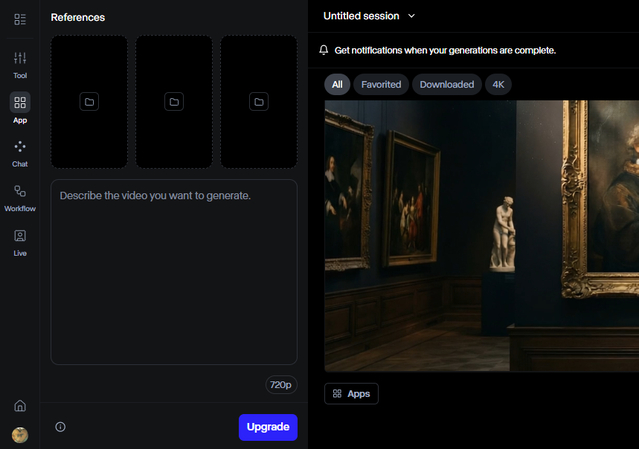Screen dimensions: 639x449
Task: Expand the Untitled session dropdown
Action: (x=411, y=16)
